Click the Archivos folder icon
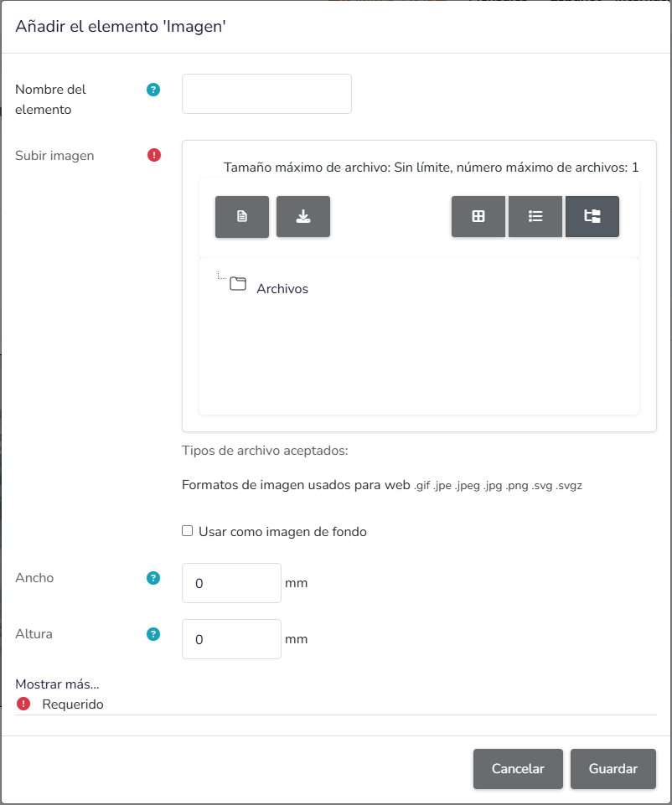This screenshot has height=805, width=672. pos(238,284)
